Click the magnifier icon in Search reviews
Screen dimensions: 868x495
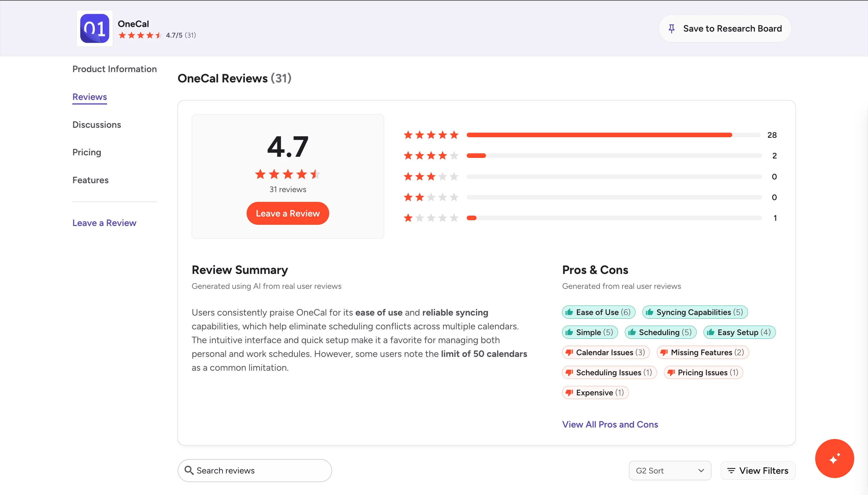click(189, 471)
